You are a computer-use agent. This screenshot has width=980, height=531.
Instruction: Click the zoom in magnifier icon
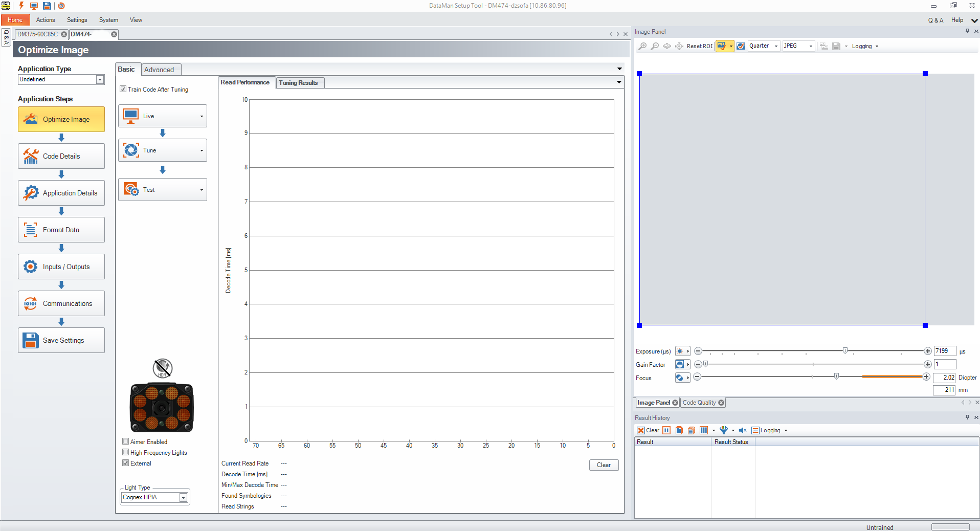pos(642,46)
